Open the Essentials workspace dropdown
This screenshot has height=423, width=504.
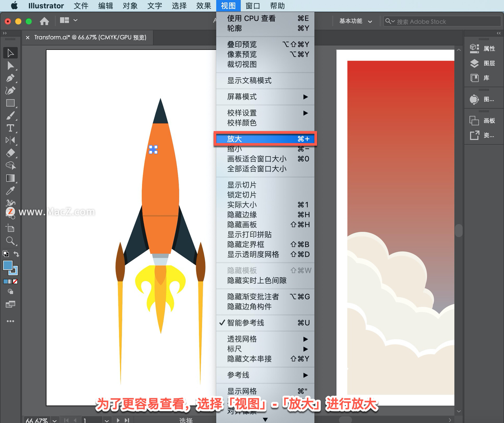(x=355, y=21)
